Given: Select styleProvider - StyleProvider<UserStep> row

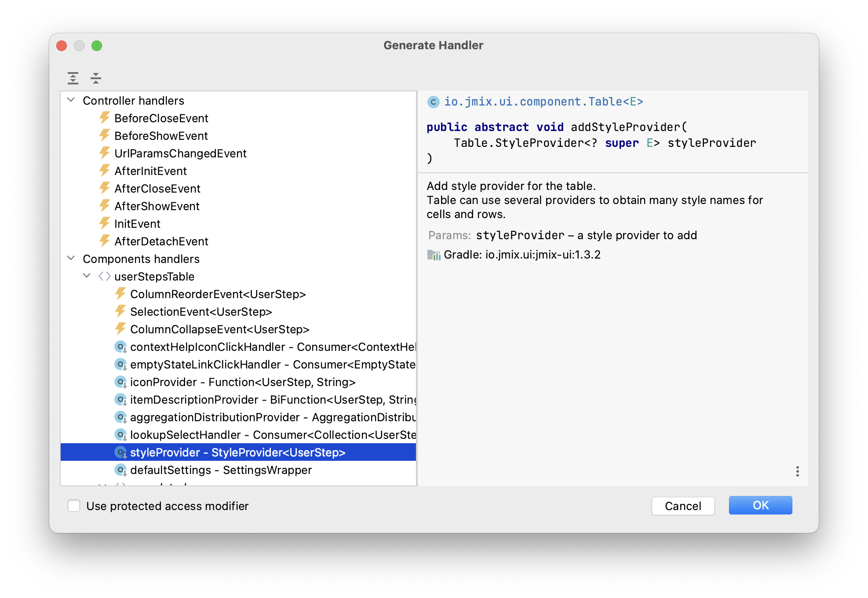Looking at the screenshot, I should pyautogui.click(x=238, y=452).
